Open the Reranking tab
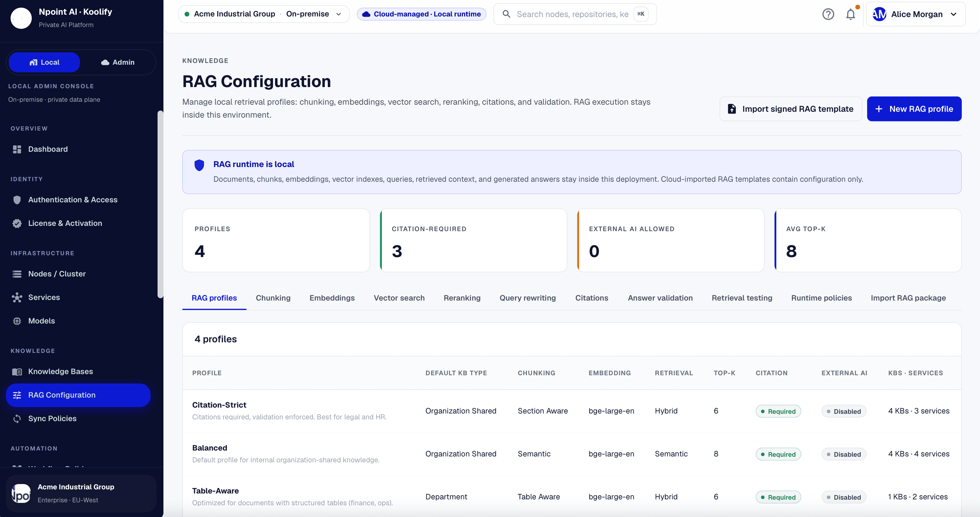The image size is (980, 517). point(462,298)
